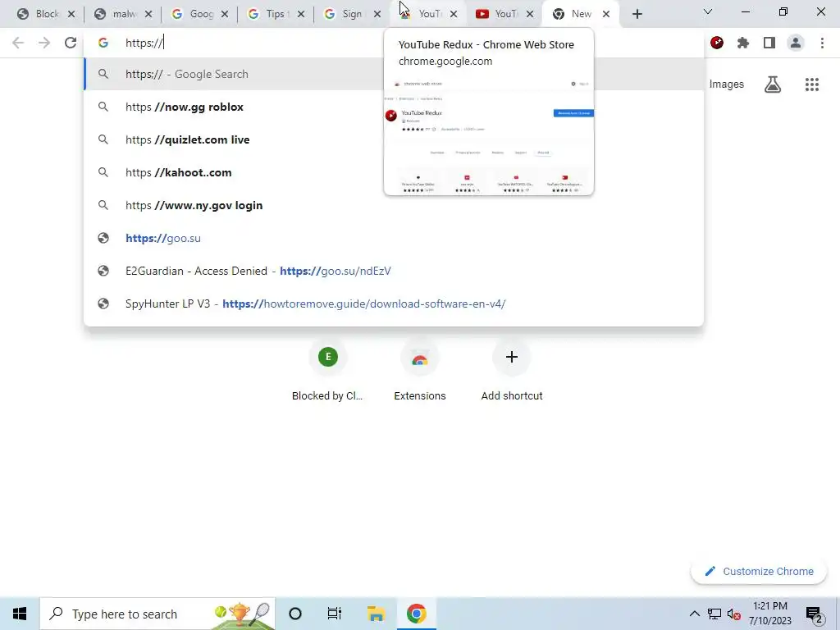Open Task View on the taskbar
The width and height of the screenshot is (840, 630).
tap(335, 614)
